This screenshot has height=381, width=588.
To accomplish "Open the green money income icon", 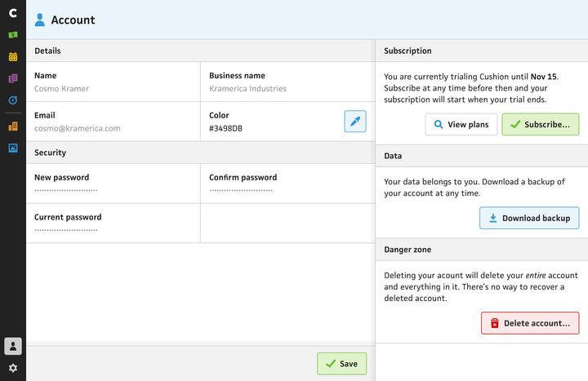I will point(13,35).
